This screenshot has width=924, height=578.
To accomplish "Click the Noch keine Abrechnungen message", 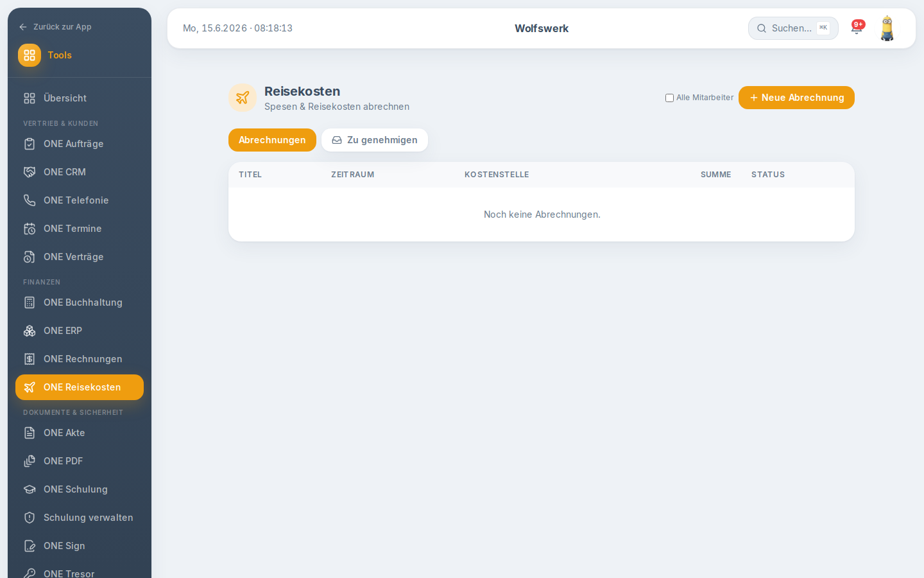I will pos(542,215).
